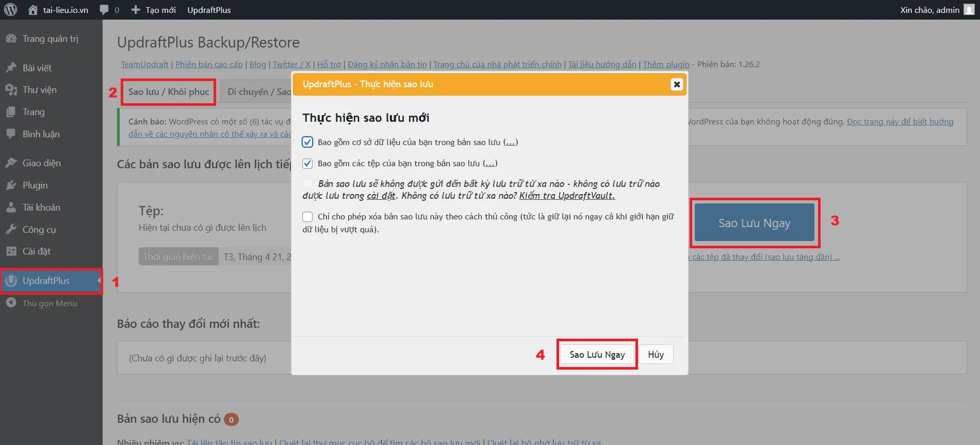Click the Plugin plug icon

coord(11,185)
